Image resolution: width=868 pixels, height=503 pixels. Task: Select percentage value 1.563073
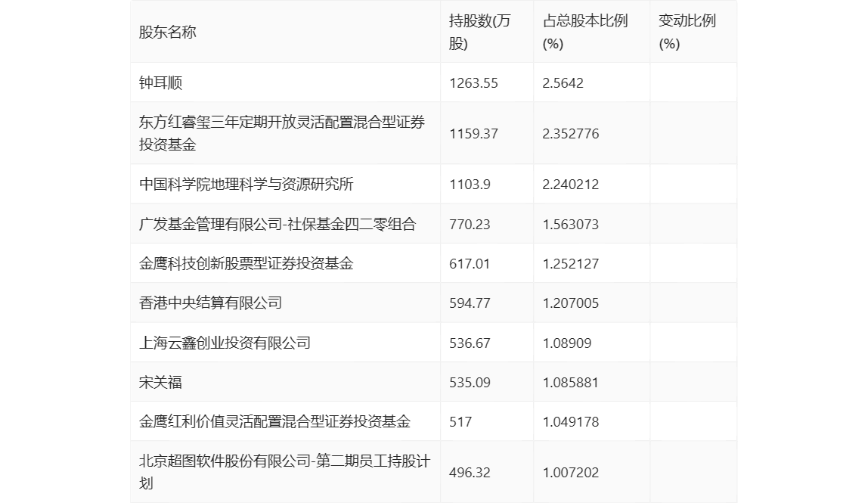pyautogui.click(x=571, y=224)
